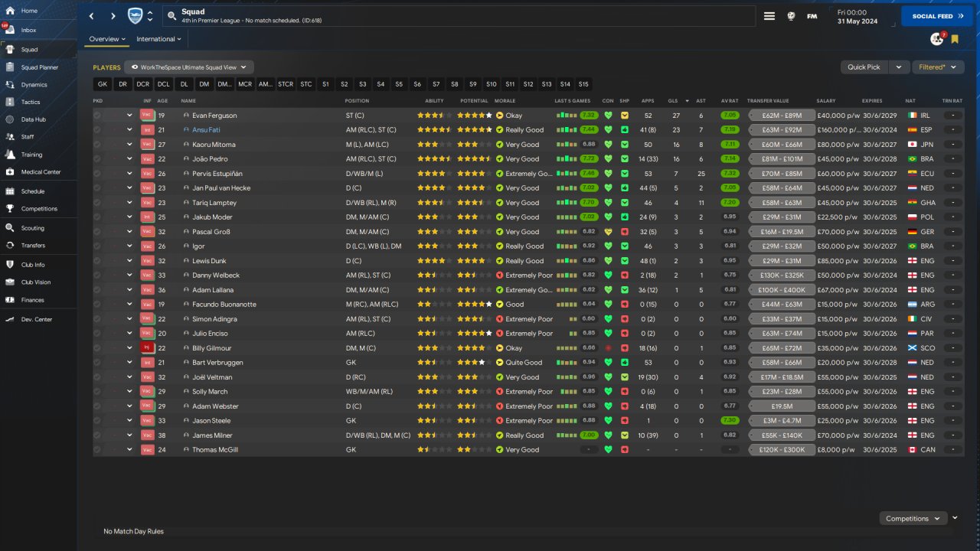This screenshot has height=551, width=980.
Task: Click the Quick Pick button
Action: [x=864, y=67]
